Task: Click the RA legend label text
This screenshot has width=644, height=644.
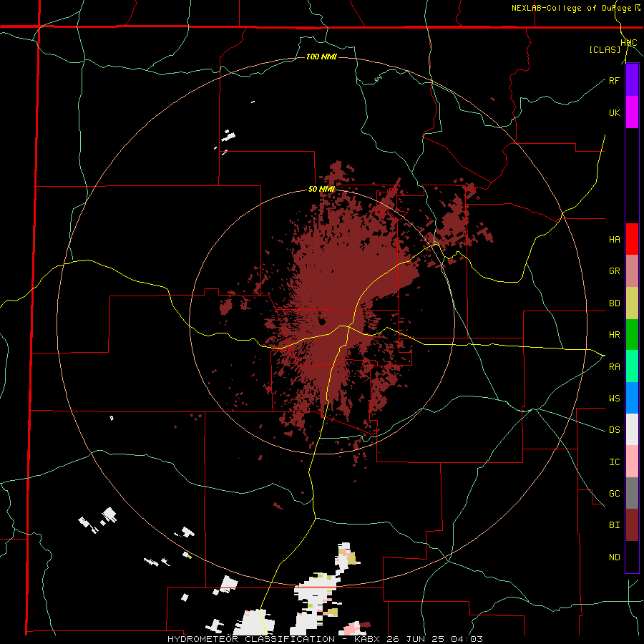Action: pyautogui.click(x=614, y=367)
